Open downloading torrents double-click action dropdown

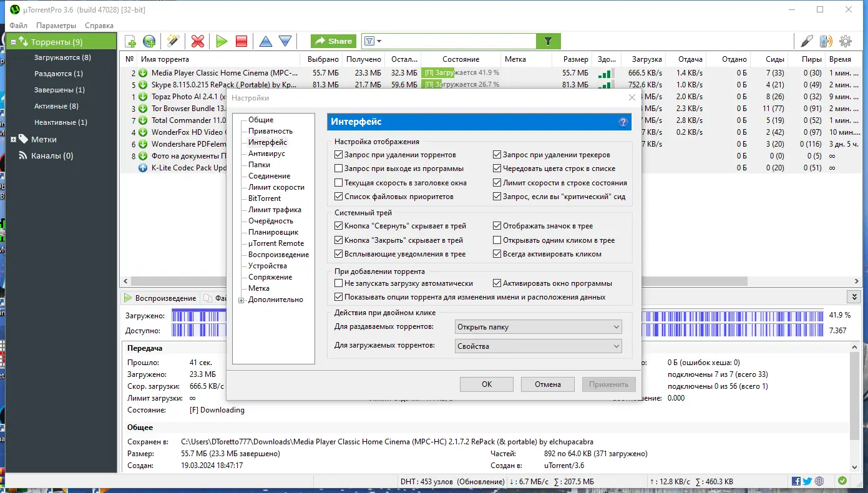[x=538, y=346]
